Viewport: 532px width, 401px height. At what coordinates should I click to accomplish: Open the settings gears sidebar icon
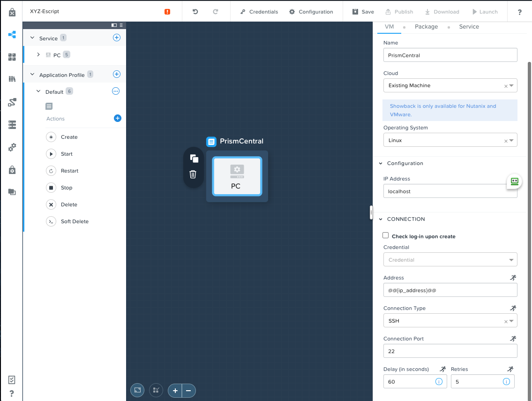pyautogui.click(x=12, y=147)
